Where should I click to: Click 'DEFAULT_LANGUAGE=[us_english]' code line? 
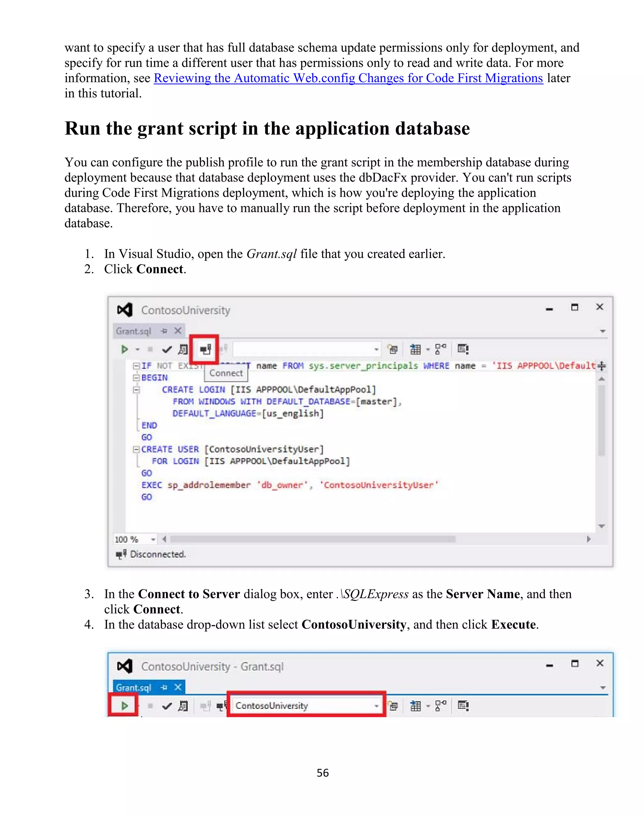tap(248, 413)
